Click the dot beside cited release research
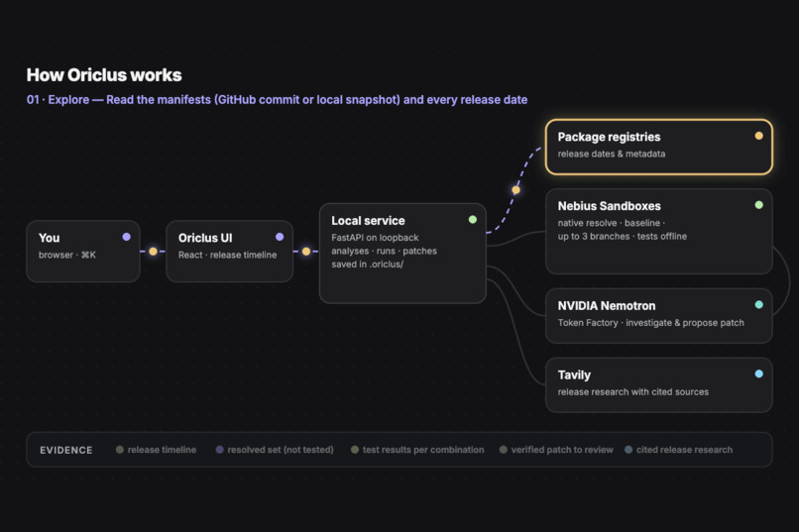The image size is (799, 532). [628, 450]
